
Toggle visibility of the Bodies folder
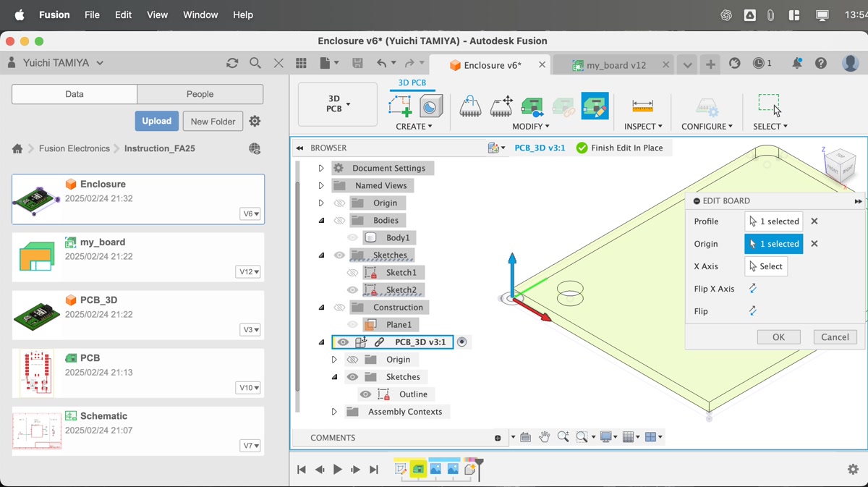pyautogui.click(x=339, y=221)
